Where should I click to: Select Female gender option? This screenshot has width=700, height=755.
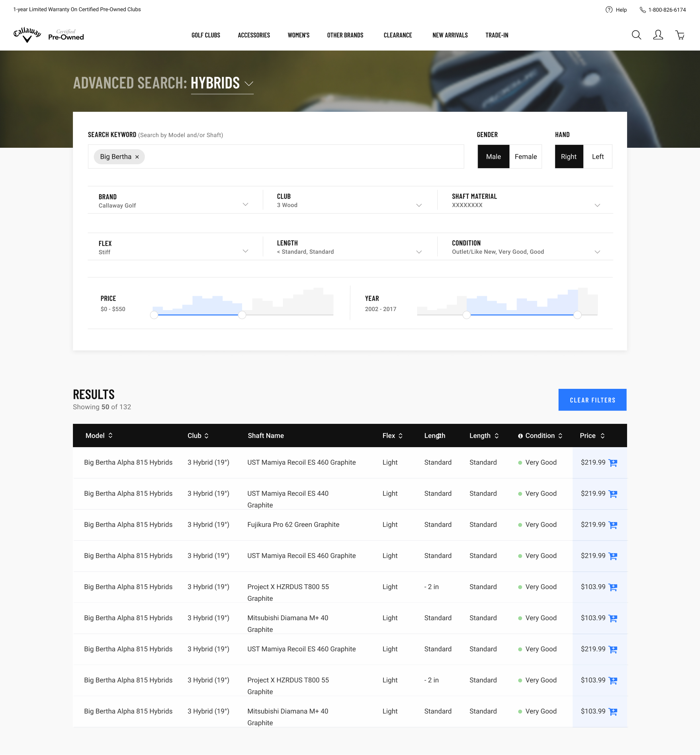pos(525,157)
